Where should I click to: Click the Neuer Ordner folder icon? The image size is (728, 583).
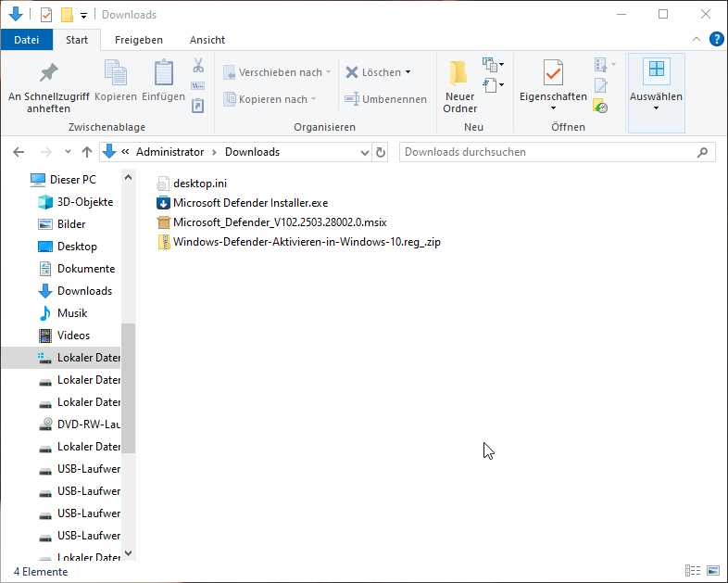coord(459,73)
